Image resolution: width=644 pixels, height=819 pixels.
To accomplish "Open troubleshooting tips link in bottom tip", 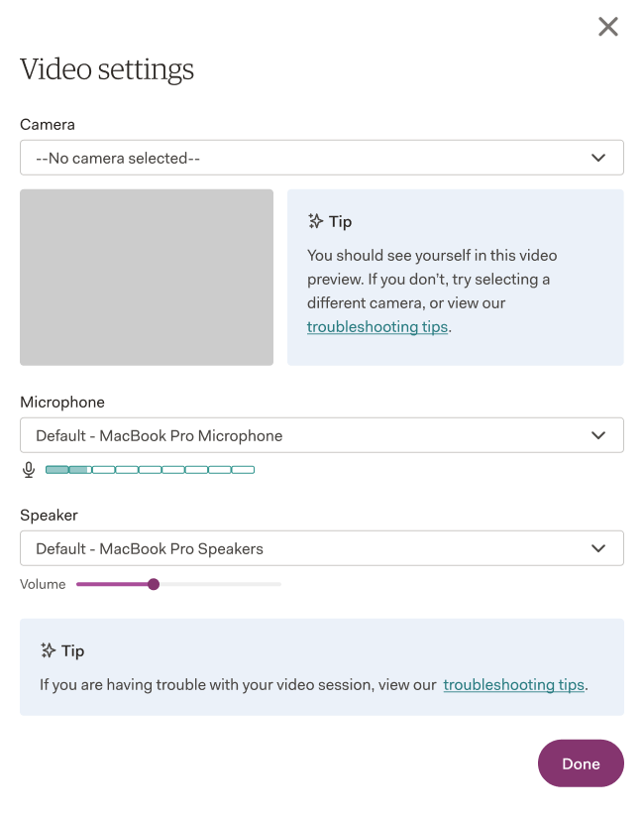I will tap(513, 685).
